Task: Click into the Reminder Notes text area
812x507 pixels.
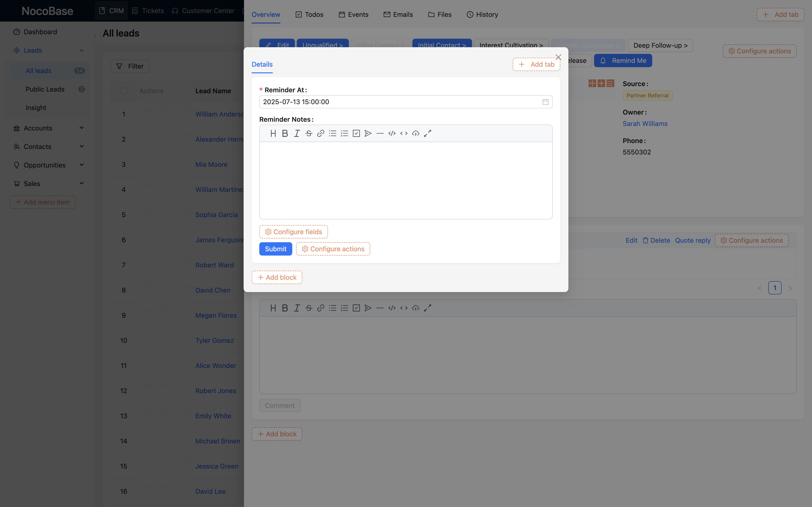Action: 406,180
